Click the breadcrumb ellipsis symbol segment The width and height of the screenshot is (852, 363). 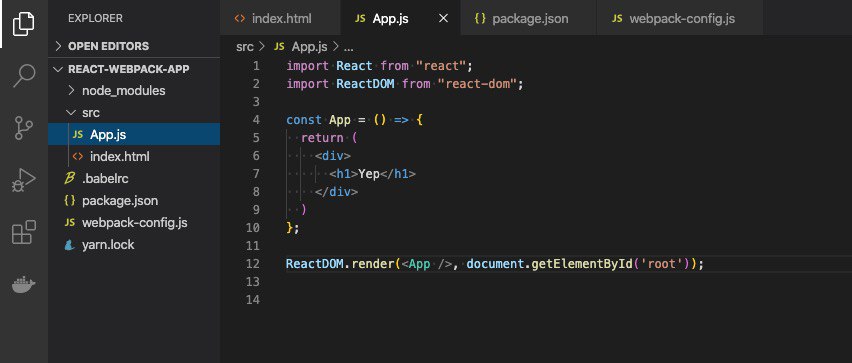point(349,48)
